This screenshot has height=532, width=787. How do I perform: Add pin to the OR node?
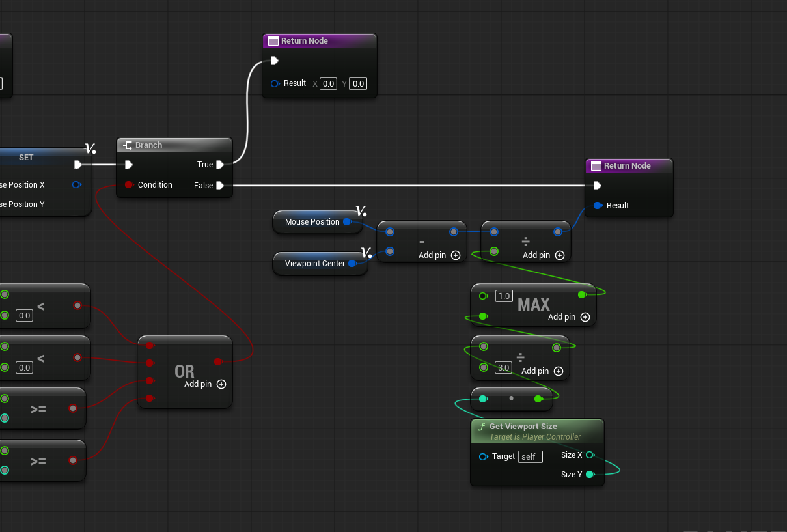(221, 384)
